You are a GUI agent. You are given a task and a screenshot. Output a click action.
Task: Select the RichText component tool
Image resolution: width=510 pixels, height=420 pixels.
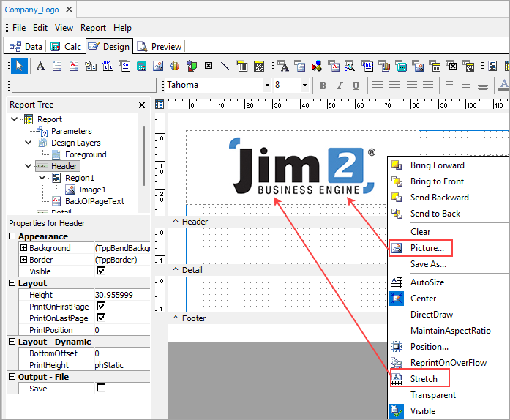coord(74,66)
